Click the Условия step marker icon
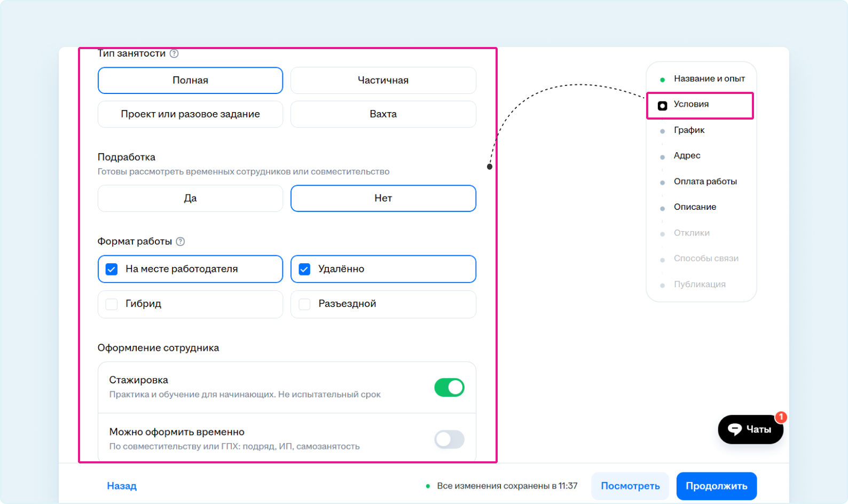Image resolution: width=848 pixels, height=504 pixels. [662, 106]
